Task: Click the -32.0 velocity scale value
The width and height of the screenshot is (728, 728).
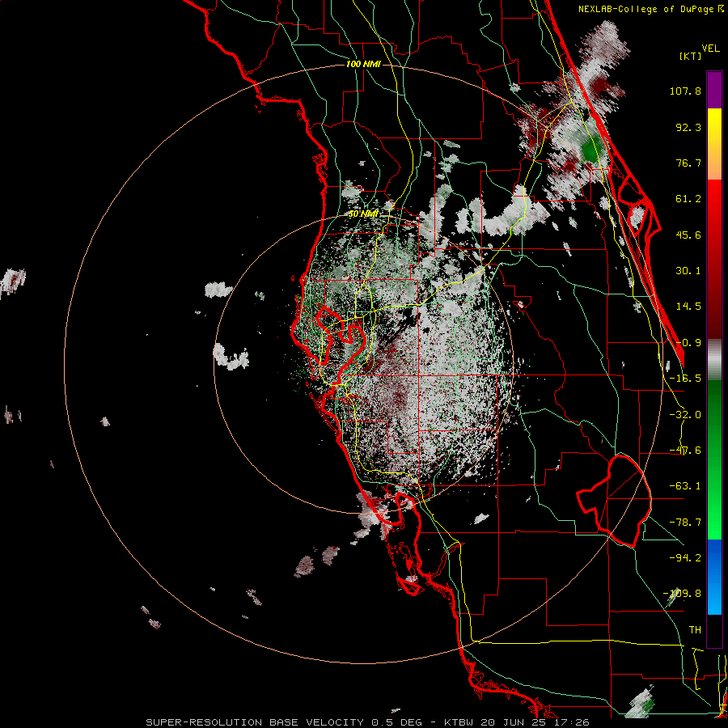Action: tap(685, 415)
